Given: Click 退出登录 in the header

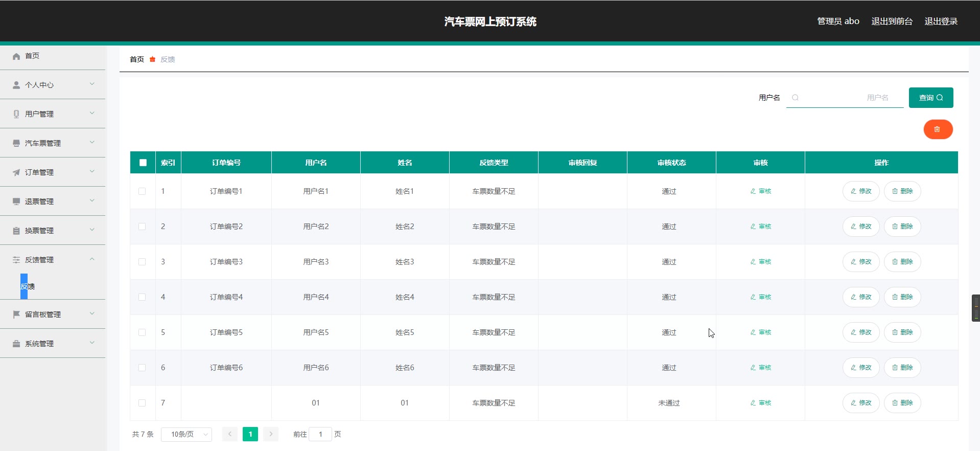Looking at the screenshot, I should [941, 21].
